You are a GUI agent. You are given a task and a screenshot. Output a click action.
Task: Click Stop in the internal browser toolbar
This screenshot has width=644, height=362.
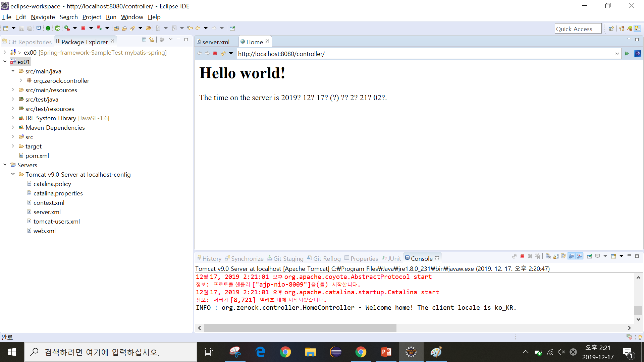215,54
